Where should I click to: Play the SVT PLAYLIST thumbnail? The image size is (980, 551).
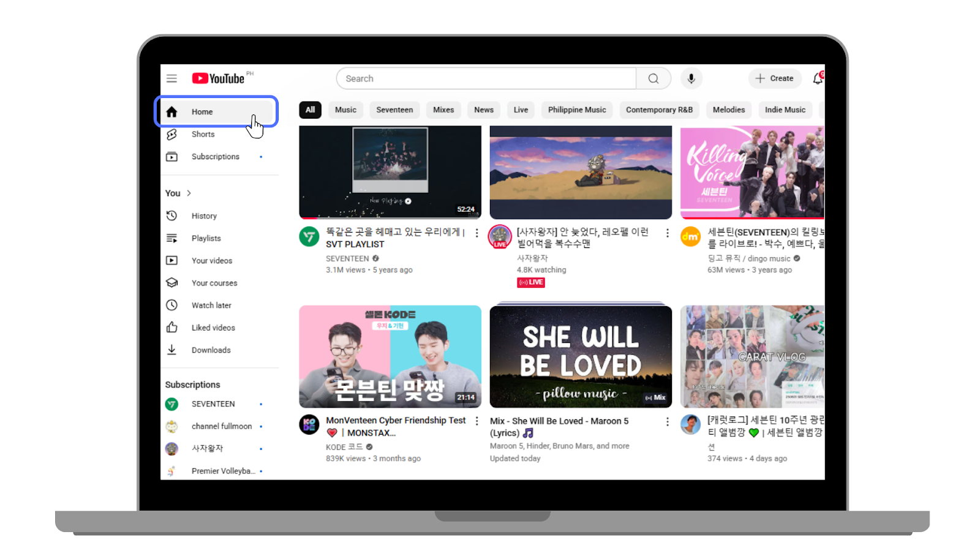coord(390,172)
